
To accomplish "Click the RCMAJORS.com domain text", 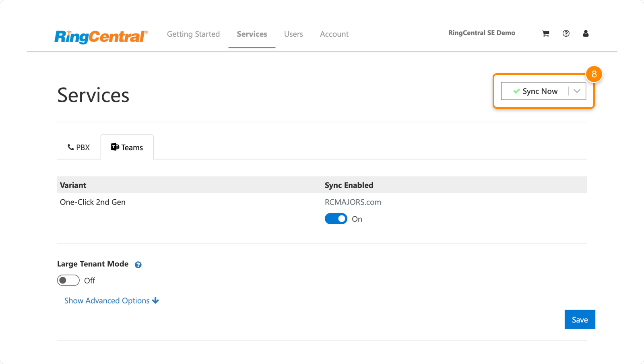I will 353,202.
